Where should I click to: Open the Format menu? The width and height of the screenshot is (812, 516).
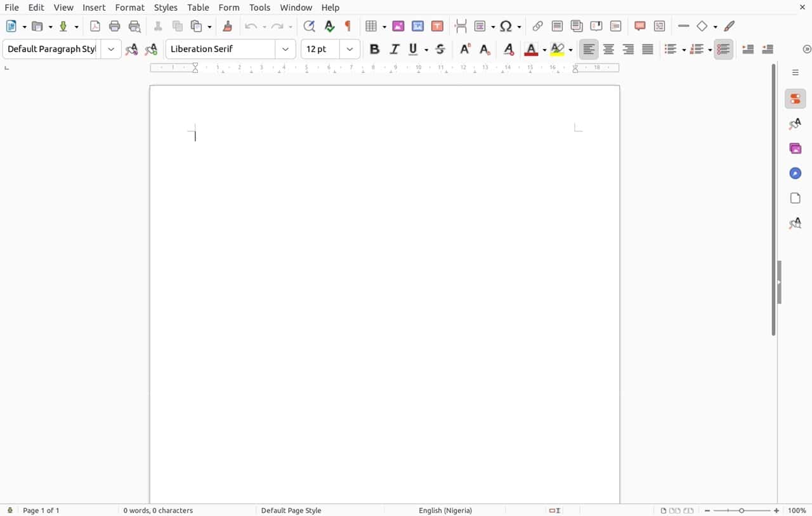129,7
